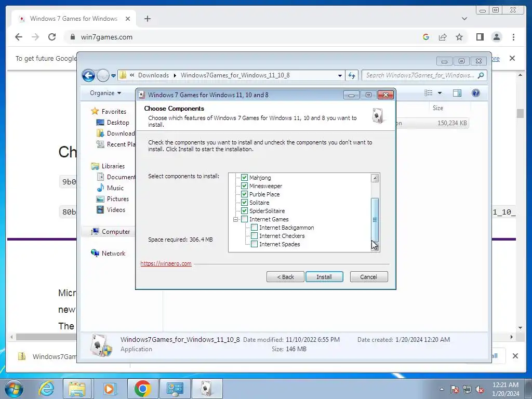Open Explorer recent locations dropdown arrow
Screen dimensions: 532x399
click(113, 75)
